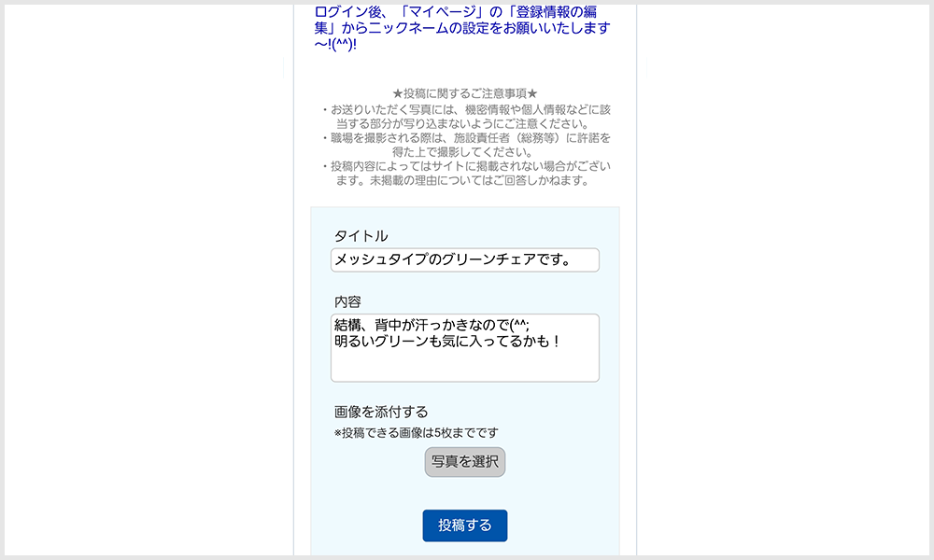Click the blue nickname settings notice text
The height and width of the screenshot is (560, 934).
click(462, 28)
